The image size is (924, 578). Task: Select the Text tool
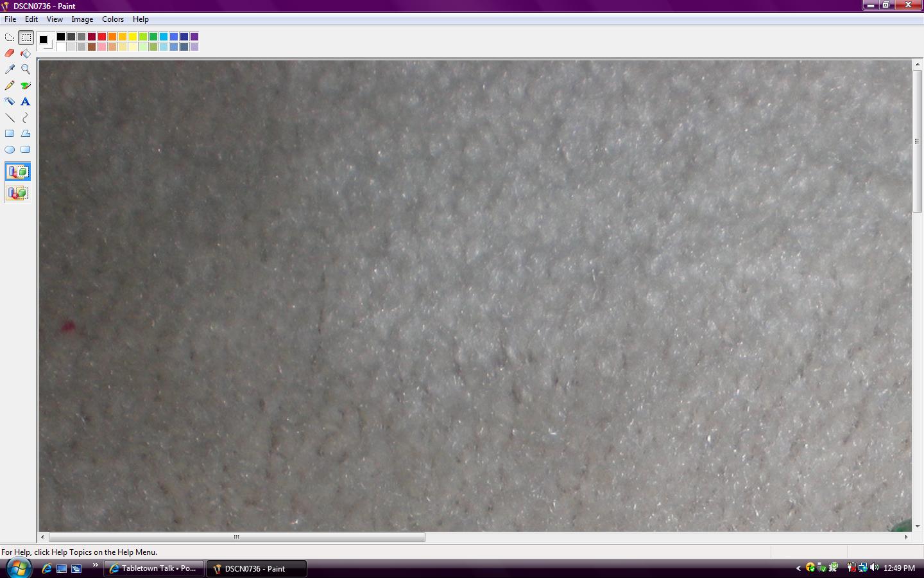pos(26,101)
